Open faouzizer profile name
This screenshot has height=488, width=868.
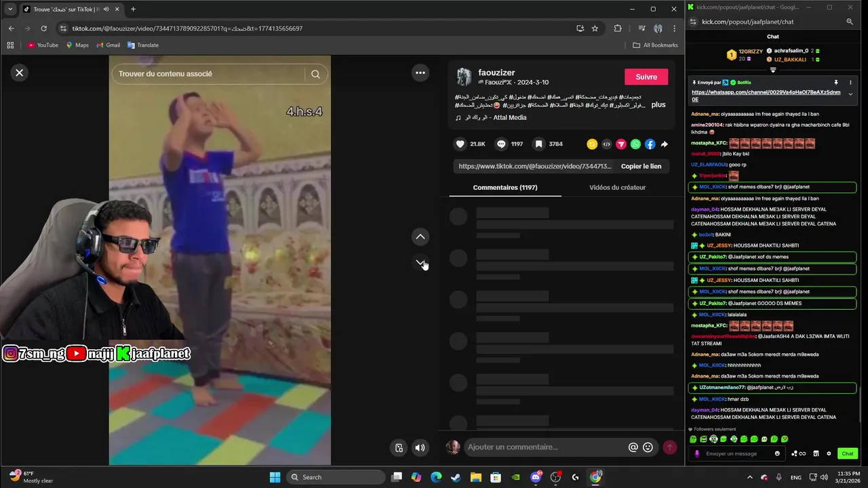tap(496, 73)
